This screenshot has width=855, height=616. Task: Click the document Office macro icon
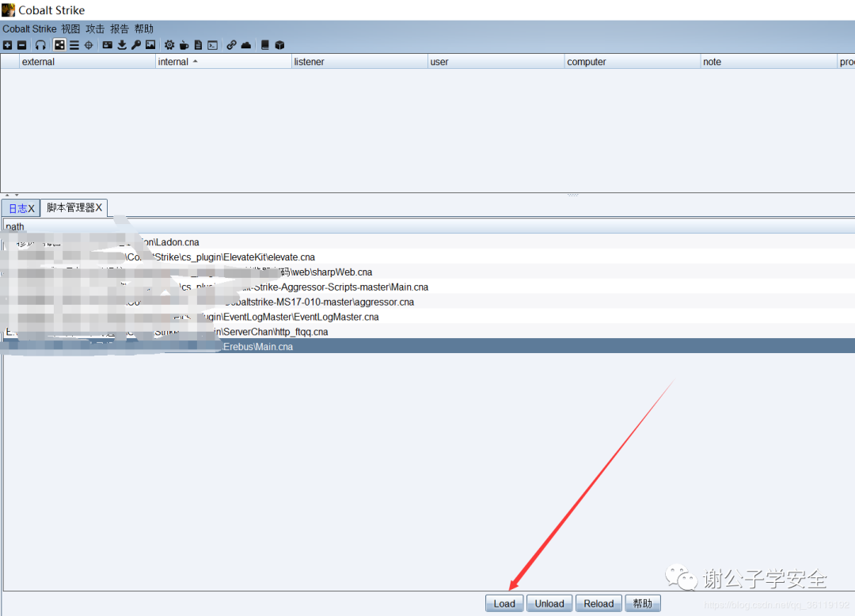pyautogui.click(x=199, y=45)
